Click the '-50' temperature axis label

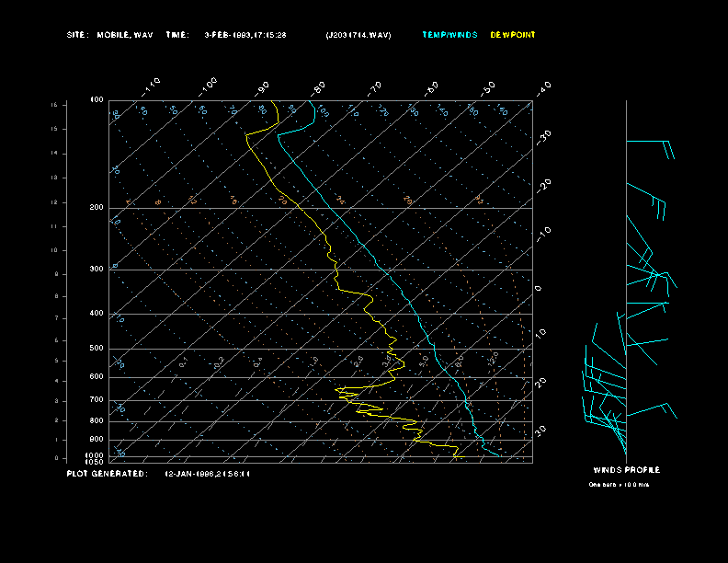click(488, 88)
